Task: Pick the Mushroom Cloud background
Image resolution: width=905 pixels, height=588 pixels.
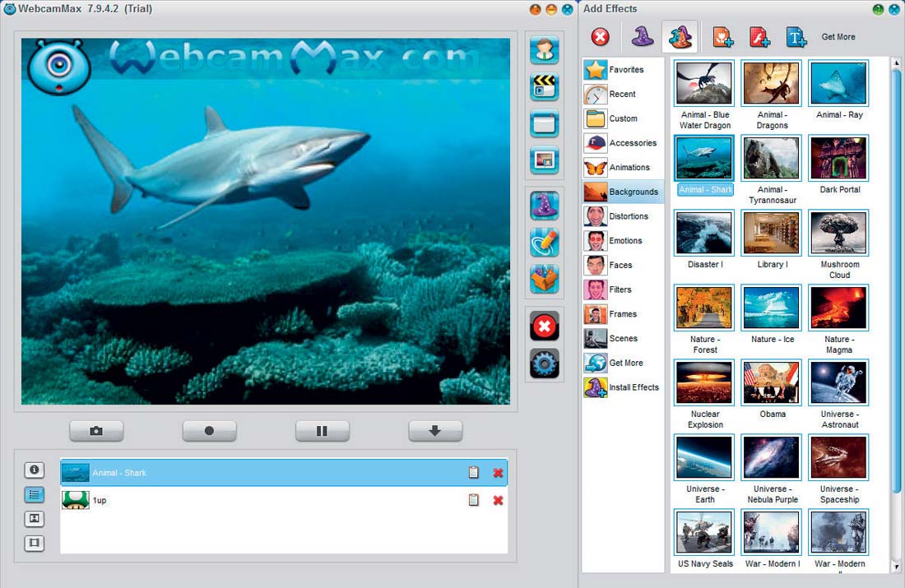Action: pyautogui.click(x=838, y=233)
